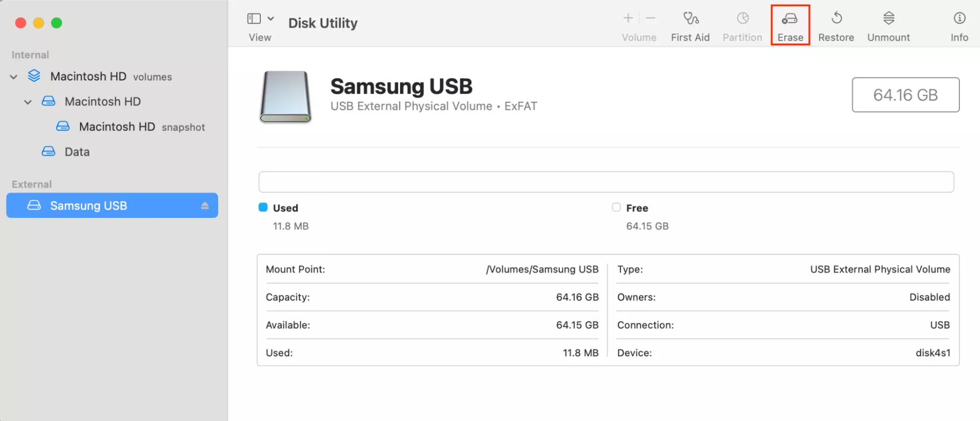
Task: Click the Restore toolbar icon
Action: coord(836,20)
